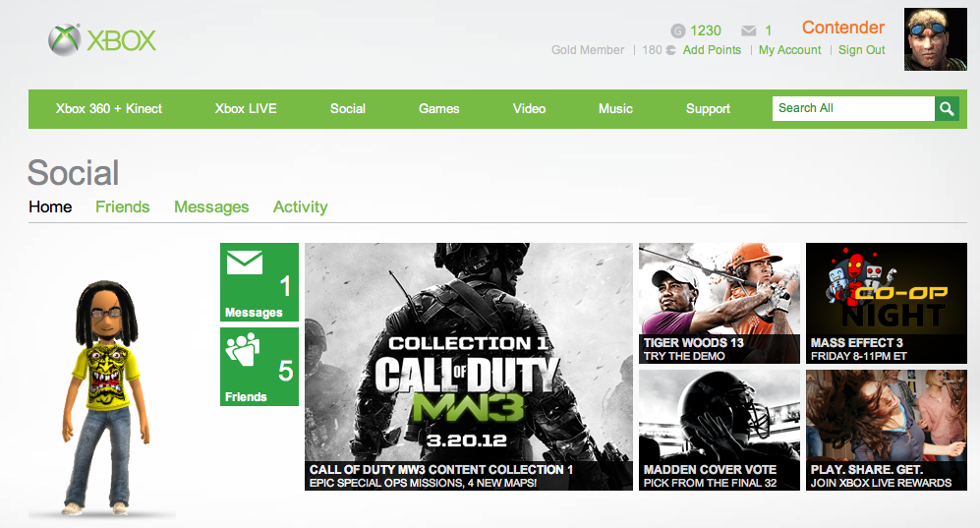
Task: Switch to the Friends tab
Action: point(123,206)
